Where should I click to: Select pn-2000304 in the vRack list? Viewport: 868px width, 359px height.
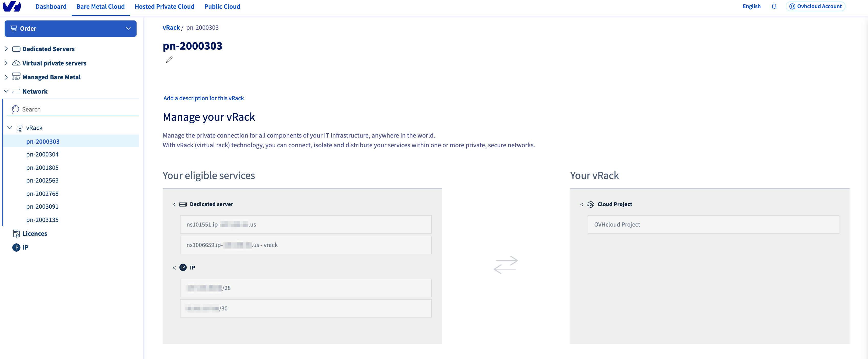[x=42, y=154]
